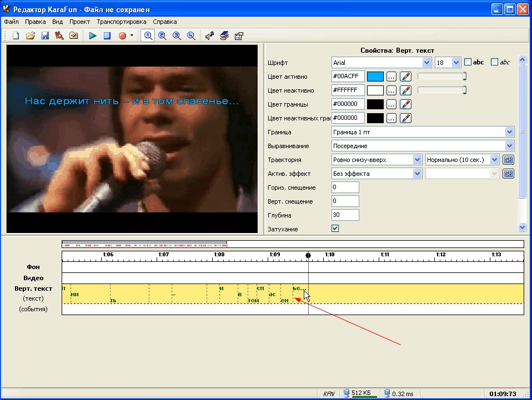Image resolution: width=532 pixels, height=400 pixels.
Task: Expand the Актив. эффект Без эффекта dropdown
Action: click(x=417, y=174)
